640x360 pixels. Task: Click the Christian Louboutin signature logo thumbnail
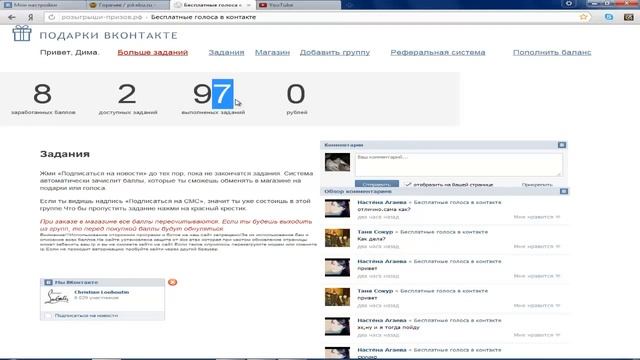click(x=56, y=297)
